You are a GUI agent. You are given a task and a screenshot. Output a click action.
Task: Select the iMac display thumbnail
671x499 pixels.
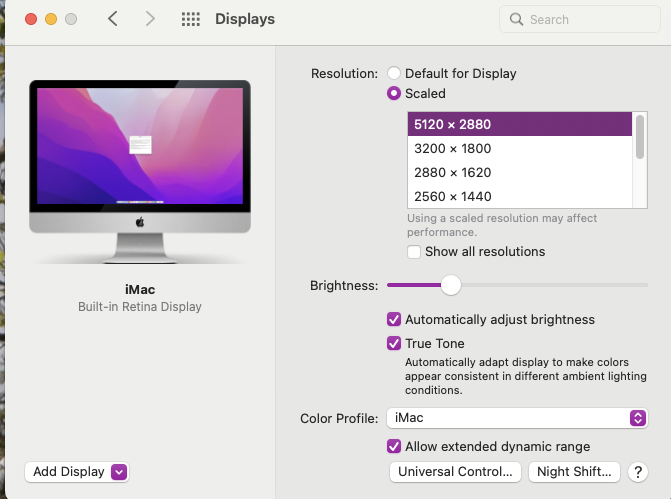point(140,171)
